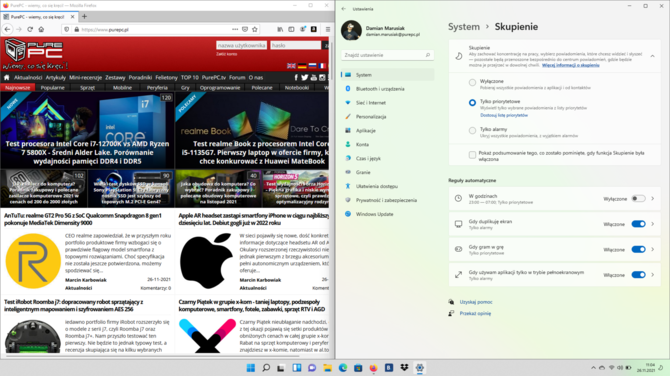Open the Artykuły menu on PurePC
Viewport: 670px width, 376px height.
pos(56,77)
